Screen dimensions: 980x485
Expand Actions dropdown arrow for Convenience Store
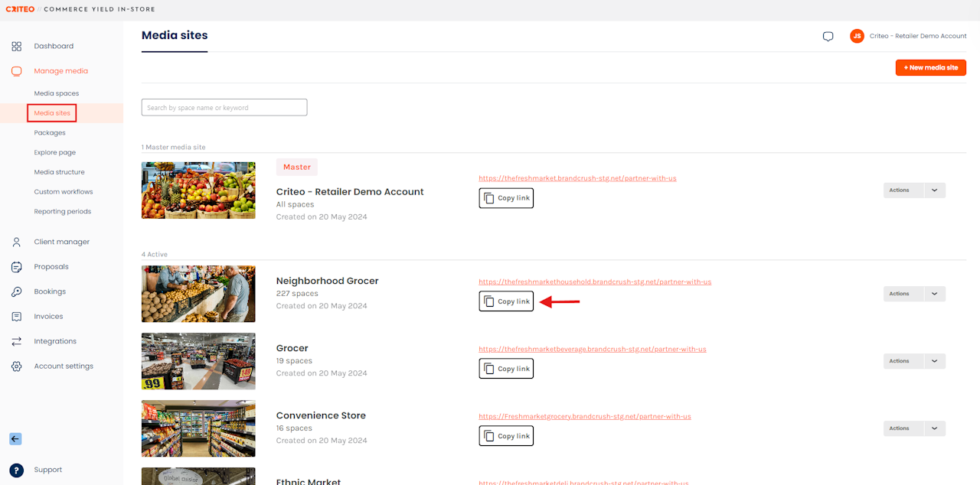tap(935, 428)
